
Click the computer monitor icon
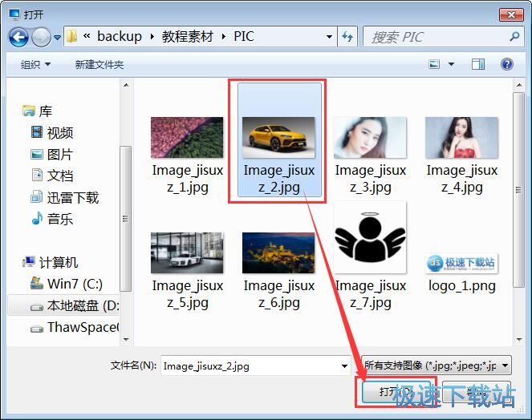tap(29, 261)
